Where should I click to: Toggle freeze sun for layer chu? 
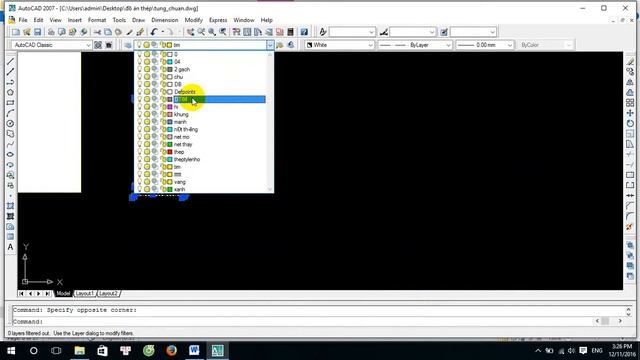pos(147,77)
